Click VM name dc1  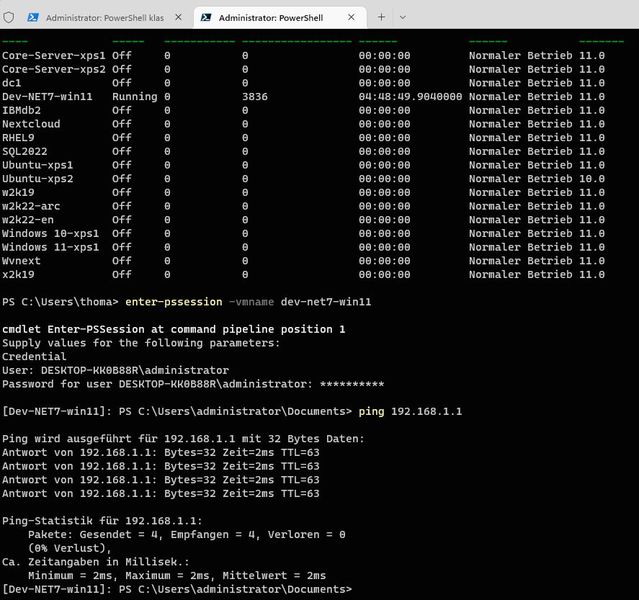coord(11,83)
